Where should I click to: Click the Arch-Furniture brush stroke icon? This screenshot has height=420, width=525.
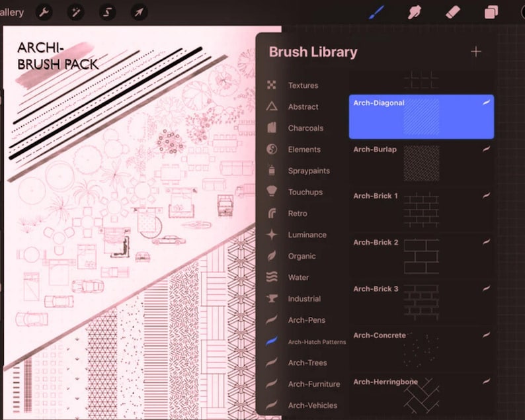(272, 384)
